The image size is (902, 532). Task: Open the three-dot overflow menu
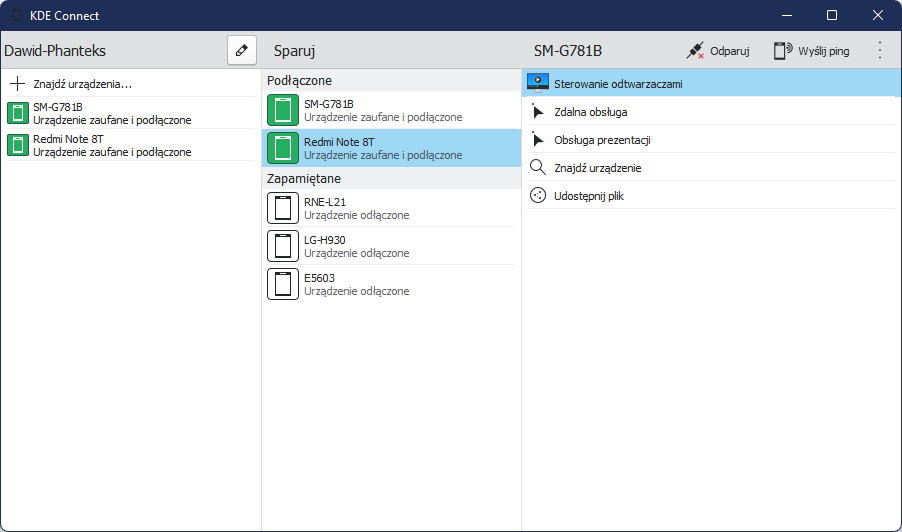pyautogui.click(x=880, y=51)
